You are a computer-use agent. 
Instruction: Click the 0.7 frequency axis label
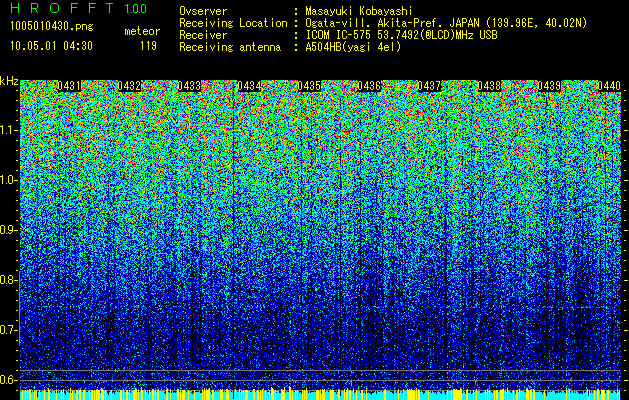point(8,330)
